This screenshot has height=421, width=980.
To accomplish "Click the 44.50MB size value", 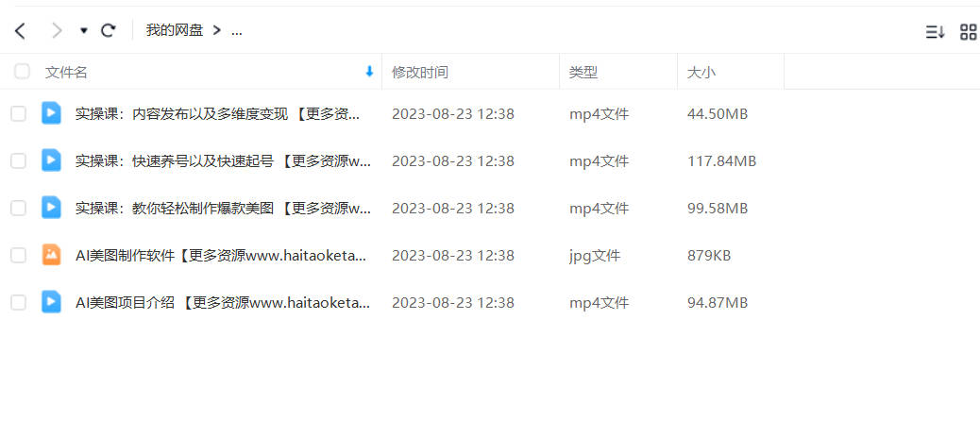I will (x=718, y=114).
